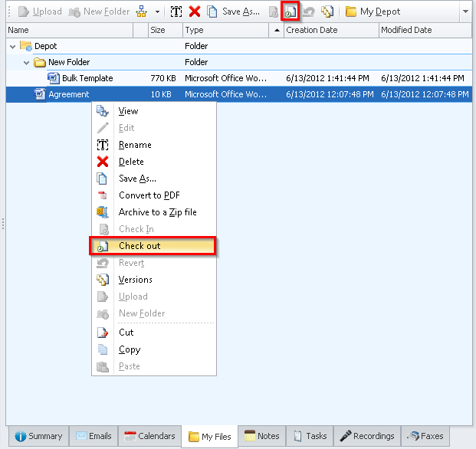The width and height of the screenshot is (476, 449).
Task: Click Versions in the context menu
Action: [x=135, y=280]
